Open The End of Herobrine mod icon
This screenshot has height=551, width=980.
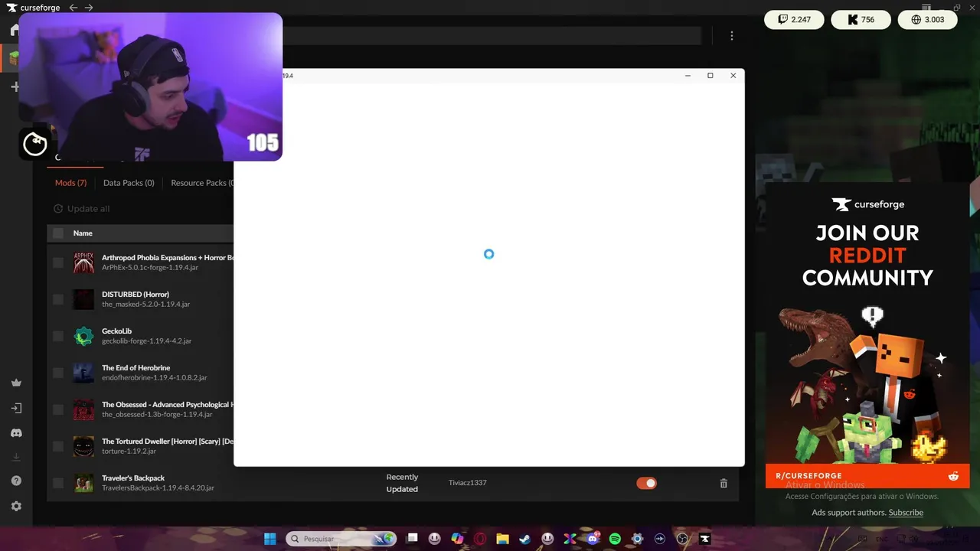coord(83,373)
